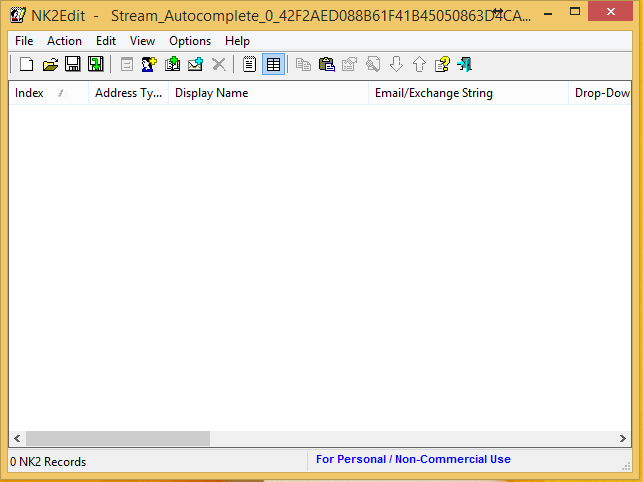Open an NK2 file with folder icon
Screen dimensions: 643x482
(50, 64)
